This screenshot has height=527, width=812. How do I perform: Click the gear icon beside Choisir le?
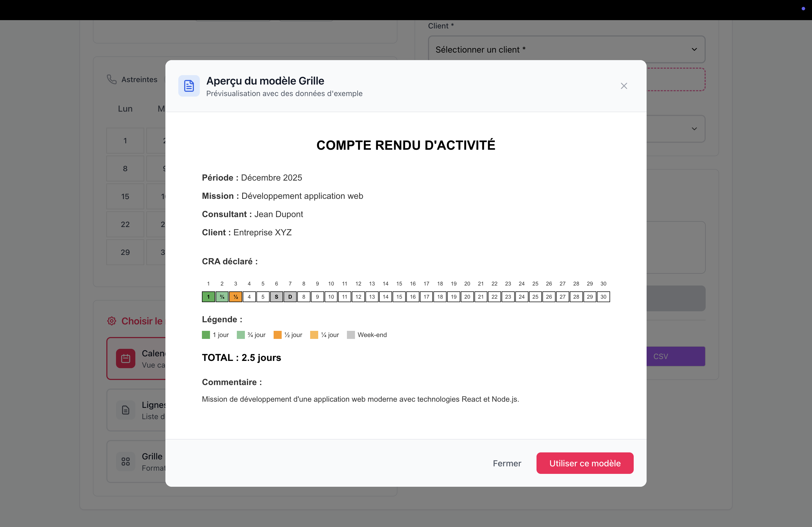pos(111,321)
